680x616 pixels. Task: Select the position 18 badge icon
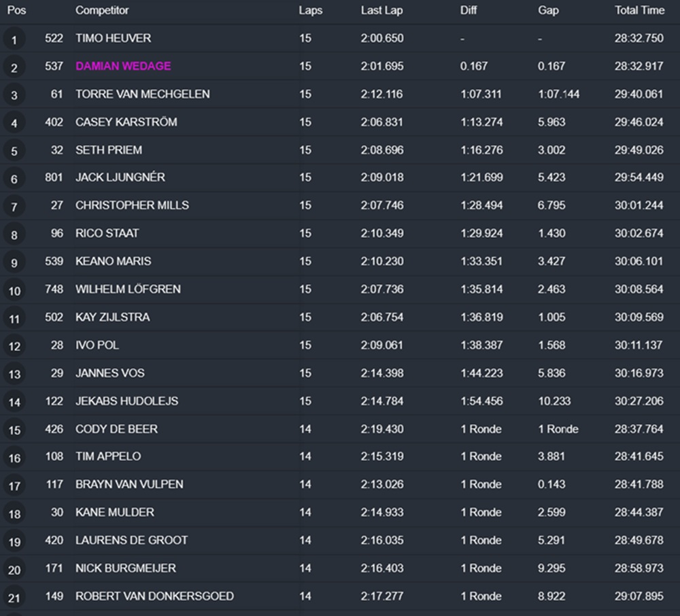(x=14, y=514)
